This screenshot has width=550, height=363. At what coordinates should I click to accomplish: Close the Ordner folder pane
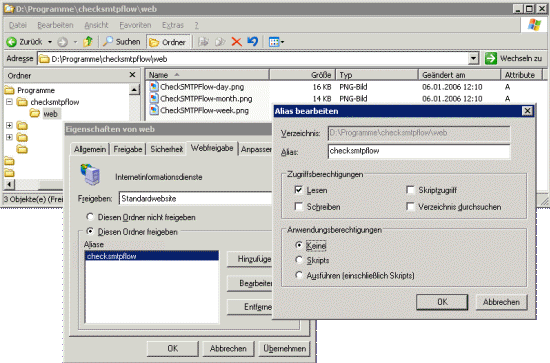pyautogui.click(x=132, y=75)
